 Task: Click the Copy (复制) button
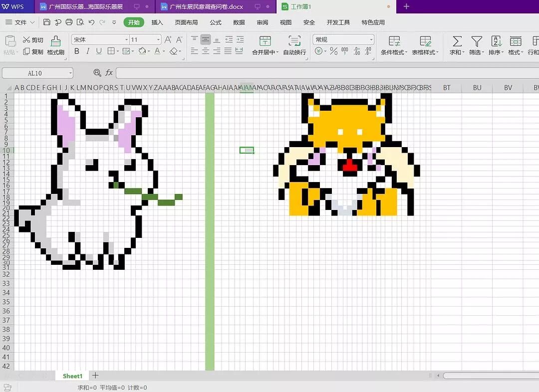pyautogui.click(x=33, y=51)
